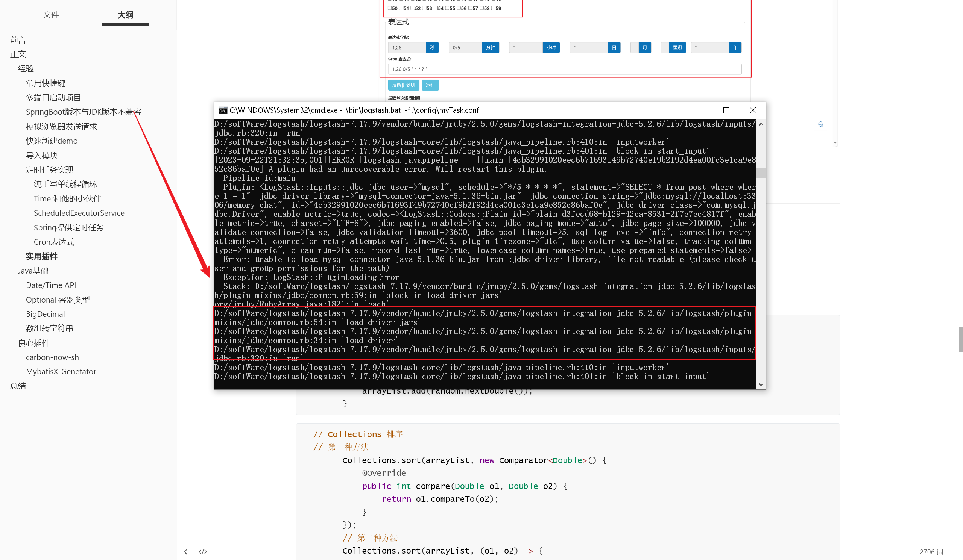Jump to 纯手写单线程循环 in outline

pyautogui.click(x=65, y=184)
